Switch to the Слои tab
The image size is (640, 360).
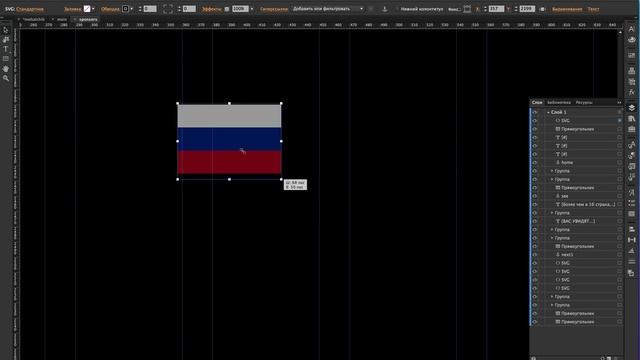(x=537, y=102)
